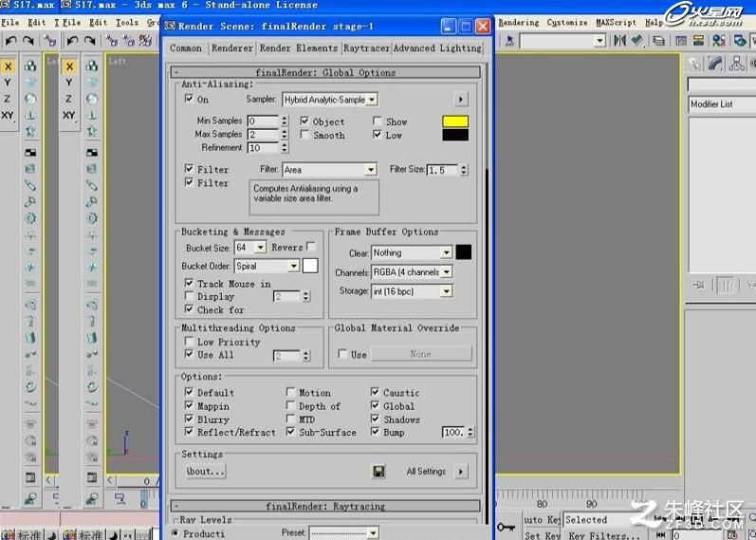The width and height of the screenshot is (756, 540).
Task: Enable the Anti-Aliasing On checkbox
Action: pos(189,99)
